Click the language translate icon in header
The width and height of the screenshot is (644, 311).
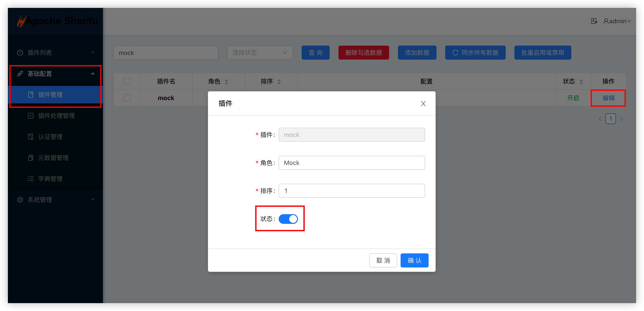pyautogui.click(x=594, y=21)
